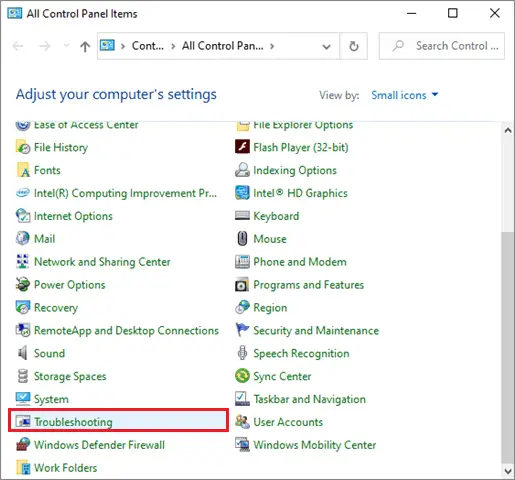
Task: Click the User Accounts icon
Action: coord(242,422)
